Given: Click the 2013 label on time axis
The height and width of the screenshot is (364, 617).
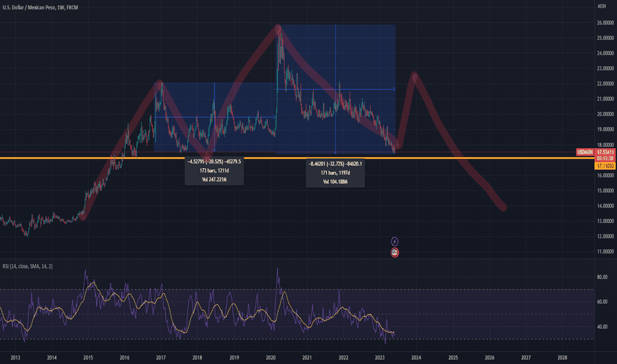Looking at the screenshot, I should [15, 357].
